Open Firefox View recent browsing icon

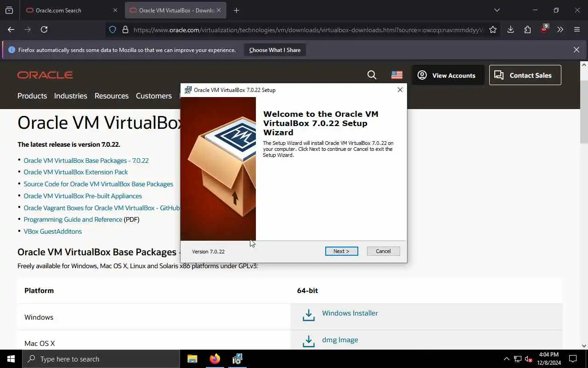click(9, 10)
